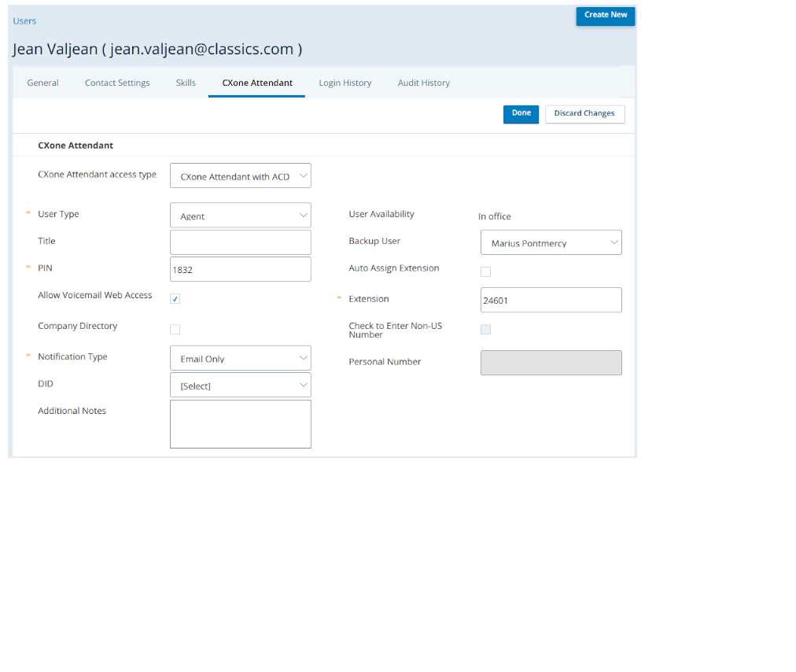The height and width of the screenshot is (672, 796).
Task: Expand the User Type dropdown
Action: [241, 216]
